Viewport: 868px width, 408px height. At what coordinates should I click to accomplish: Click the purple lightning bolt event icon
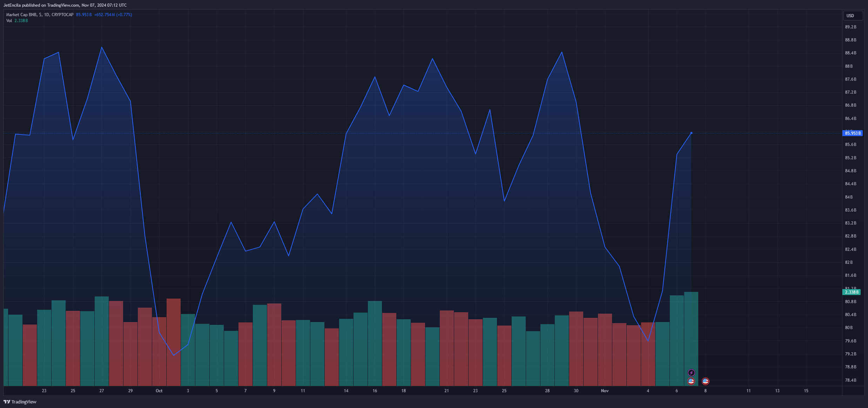coord(691,373)
